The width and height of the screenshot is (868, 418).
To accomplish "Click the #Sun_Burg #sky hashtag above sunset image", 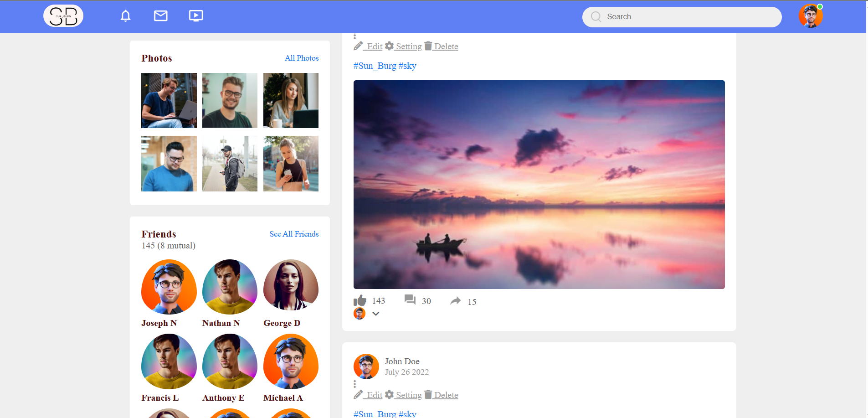I will (x=385, y=66).
